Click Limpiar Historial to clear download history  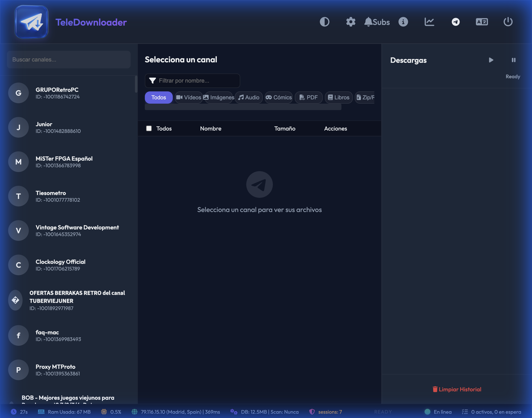[457, 389]
